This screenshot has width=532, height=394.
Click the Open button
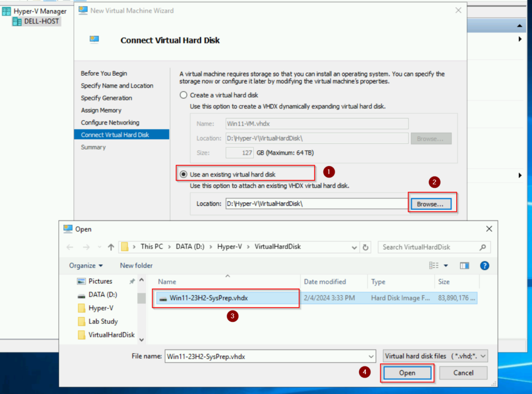pyautogui.click(x=407, y=373)
